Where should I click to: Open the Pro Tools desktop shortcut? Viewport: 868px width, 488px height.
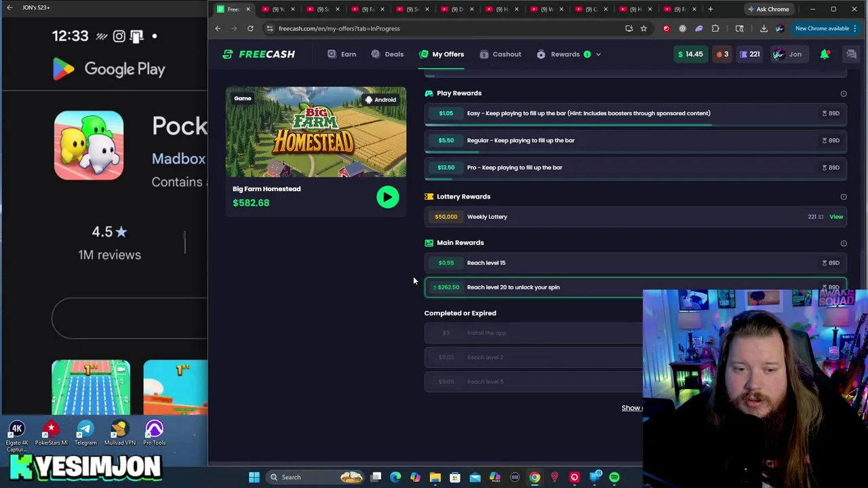tap(154, 434)
